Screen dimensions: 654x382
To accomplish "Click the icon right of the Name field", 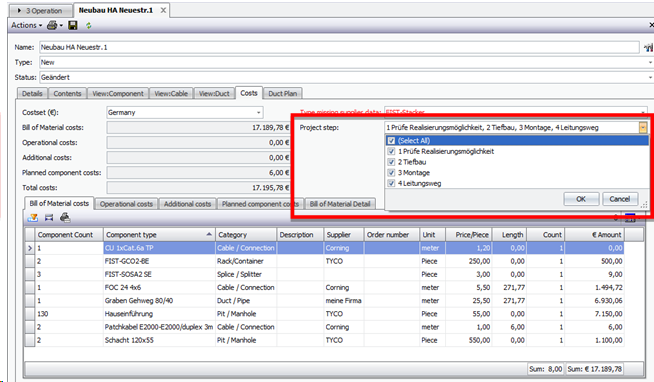I will (648, 47).
